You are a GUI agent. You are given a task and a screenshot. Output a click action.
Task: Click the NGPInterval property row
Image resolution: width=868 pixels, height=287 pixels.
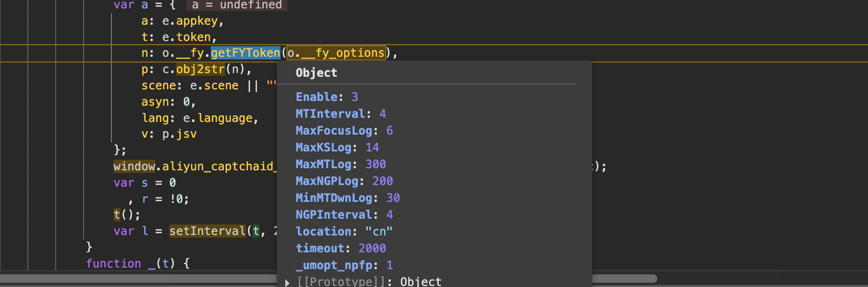[344, 215]
